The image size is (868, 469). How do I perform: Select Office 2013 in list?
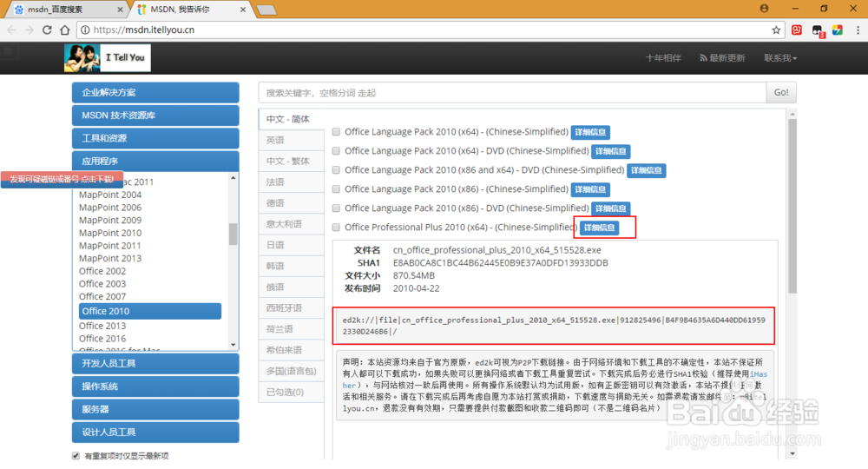click(x=102, y=327)
